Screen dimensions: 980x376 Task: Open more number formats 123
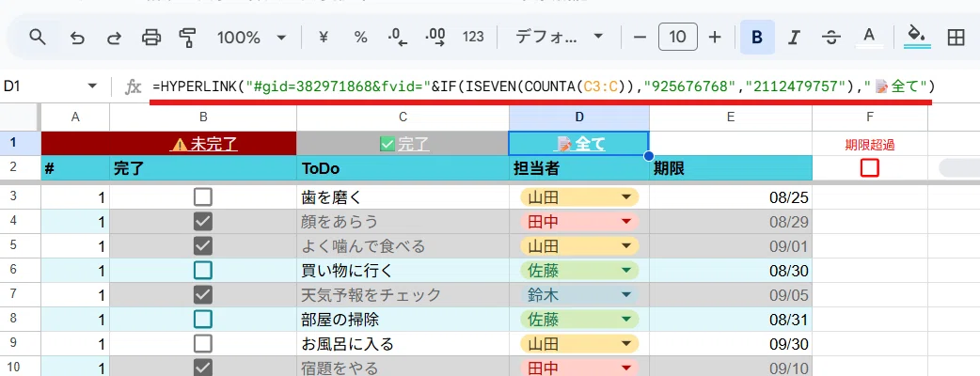point(473,38)
